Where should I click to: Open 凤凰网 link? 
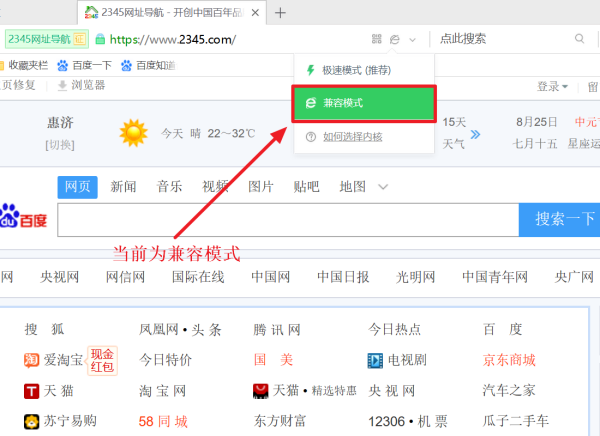pos(158,329)
